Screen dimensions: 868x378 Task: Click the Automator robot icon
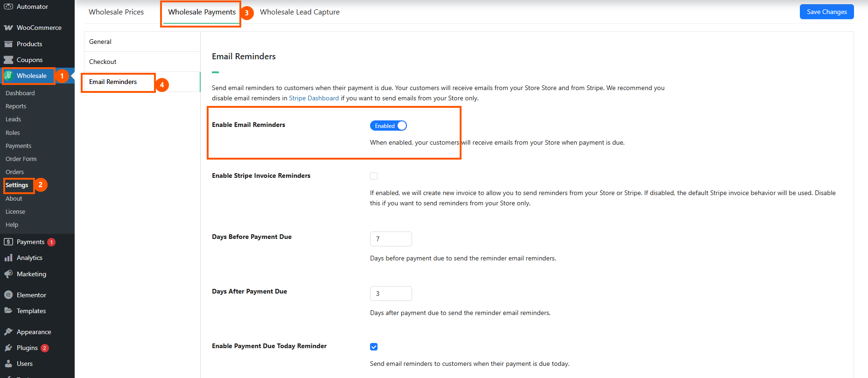(x=8, y=7)
